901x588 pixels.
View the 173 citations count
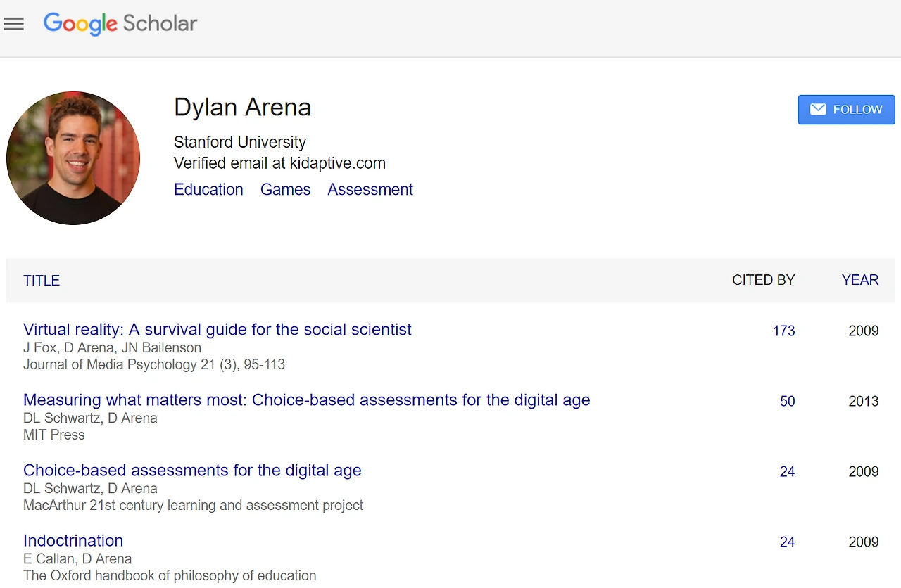pyautogui.click(x=783, y=331)
